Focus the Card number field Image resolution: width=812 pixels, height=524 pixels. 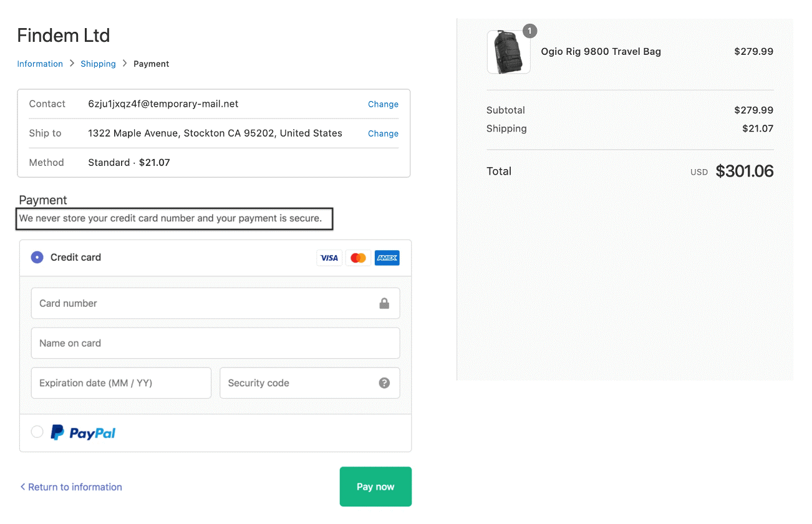pos(215,303)
